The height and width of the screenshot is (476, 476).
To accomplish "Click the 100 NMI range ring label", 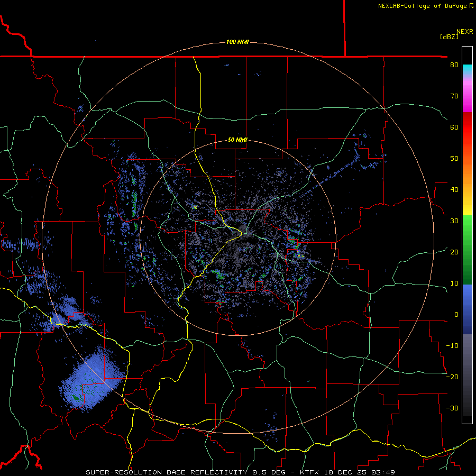I will point(237,42).
